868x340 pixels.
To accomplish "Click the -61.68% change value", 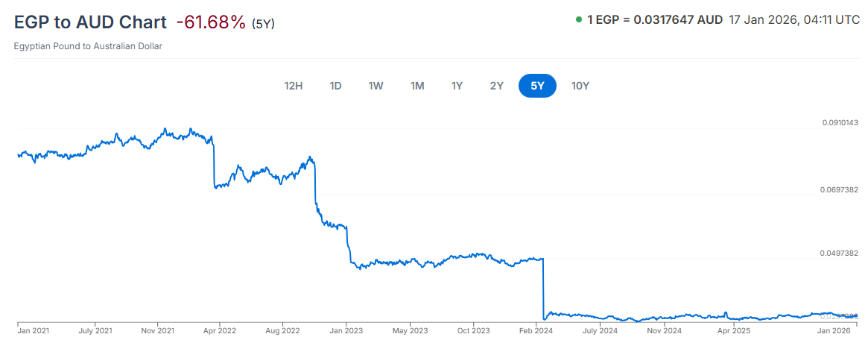I will (x=211, y=22).
